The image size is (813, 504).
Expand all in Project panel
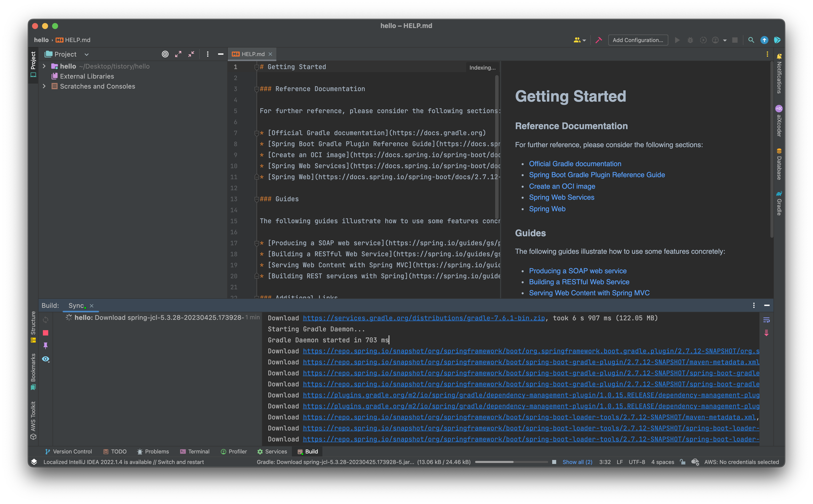pyautogui.click(x=178, y=54)
